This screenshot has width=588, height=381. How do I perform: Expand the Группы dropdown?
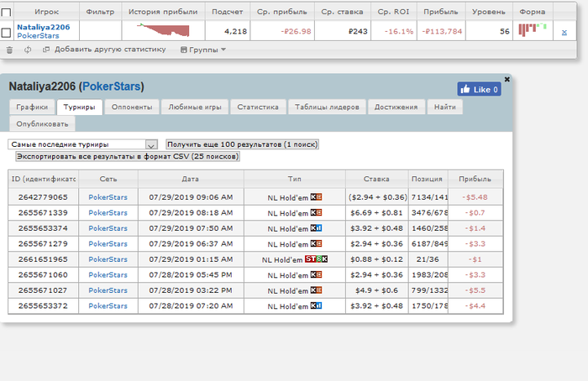223,50
